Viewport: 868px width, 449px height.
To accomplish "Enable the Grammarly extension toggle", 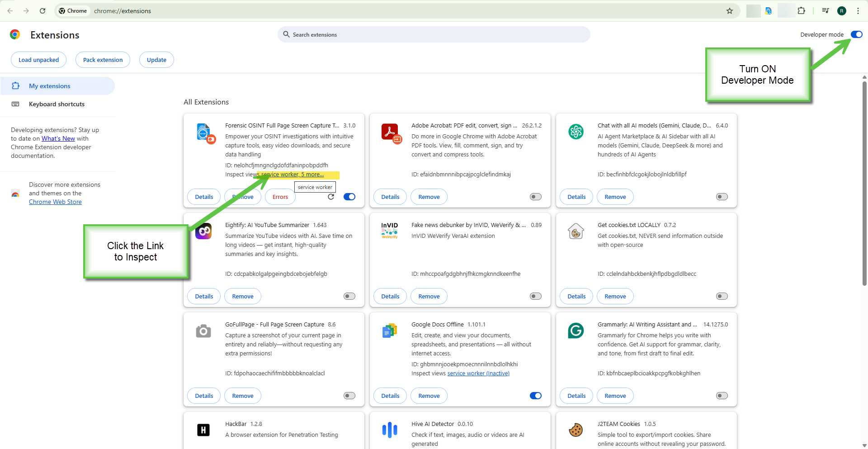I will tap(722, 396).
